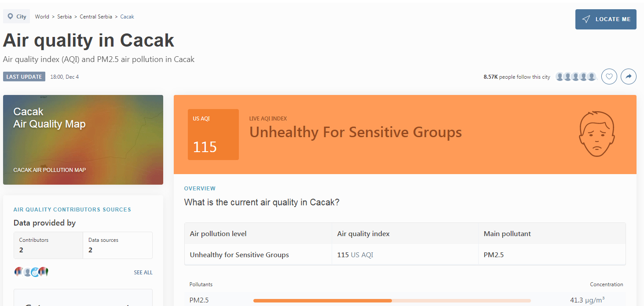The height and width of the screenshot is (306, 644).
Task: Select the Cacak breadcrumb link
Action: coord(127,17)
